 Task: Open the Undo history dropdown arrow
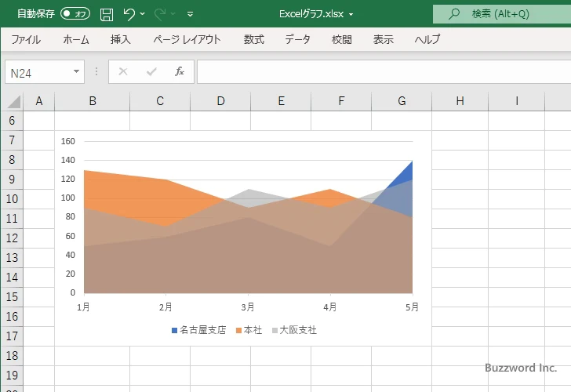(143, 14)
